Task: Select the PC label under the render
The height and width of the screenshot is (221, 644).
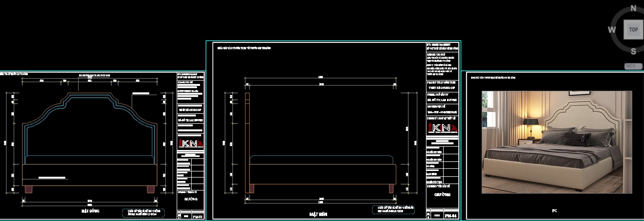Action: click(555, 211)
